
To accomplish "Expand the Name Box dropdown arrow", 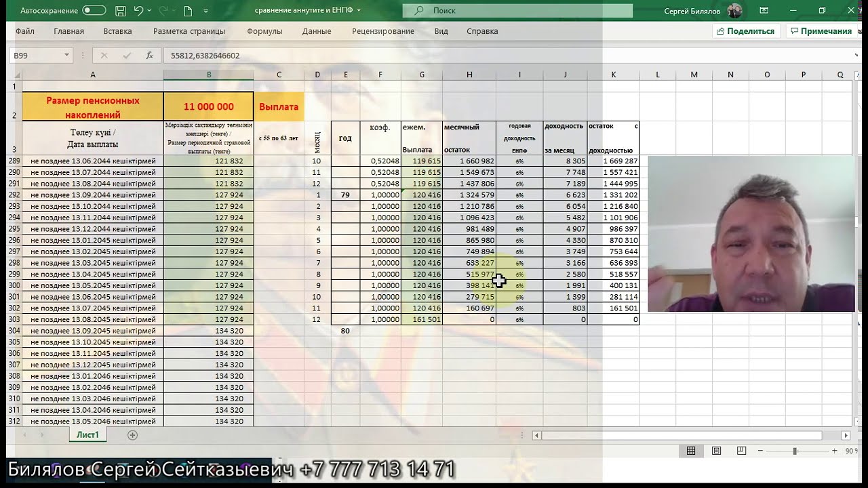I will [66, 56].
